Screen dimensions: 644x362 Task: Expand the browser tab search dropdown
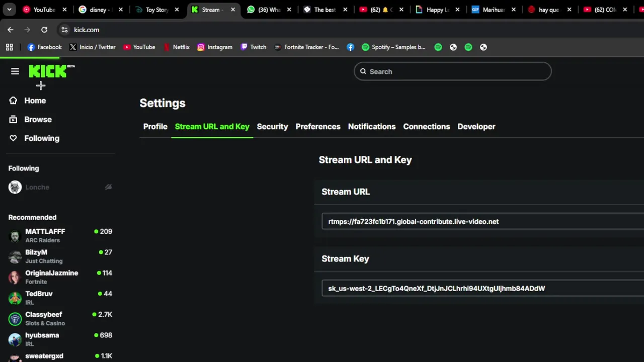click(9, 10)
